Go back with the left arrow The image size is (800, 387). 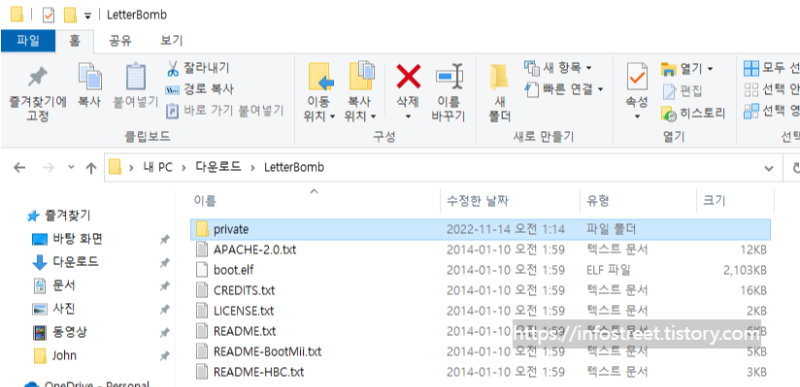pyautogui.click(x=19, y=168)
